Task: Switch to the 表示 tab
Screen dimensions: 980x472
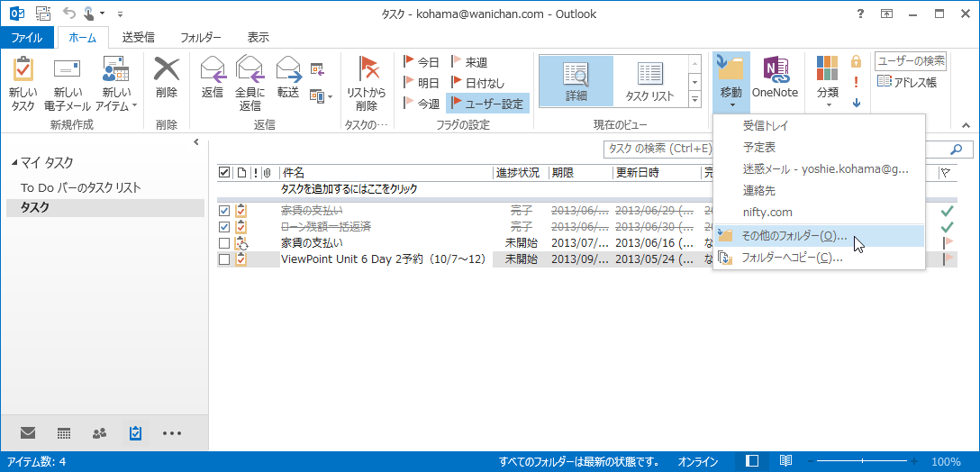Action: pos(259,38)
